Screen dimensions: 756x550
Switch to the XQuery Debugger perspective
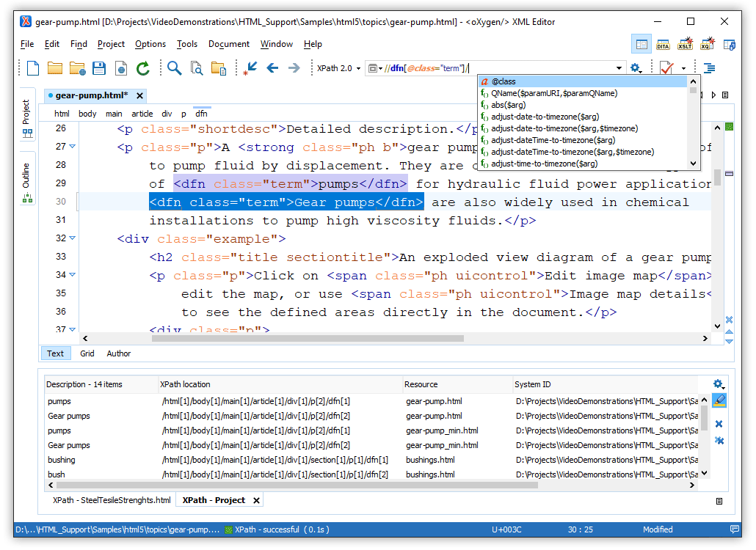click(708, 45)
